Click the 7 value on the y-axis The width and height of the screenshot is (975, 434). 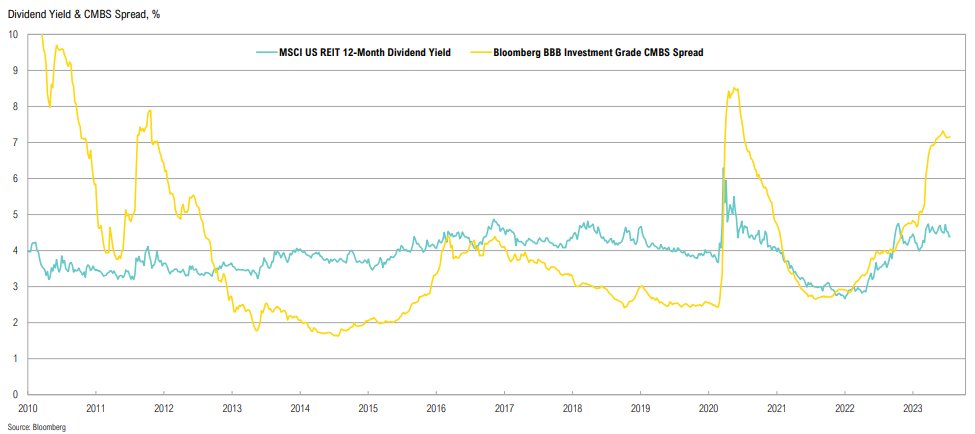click(16, 142)
